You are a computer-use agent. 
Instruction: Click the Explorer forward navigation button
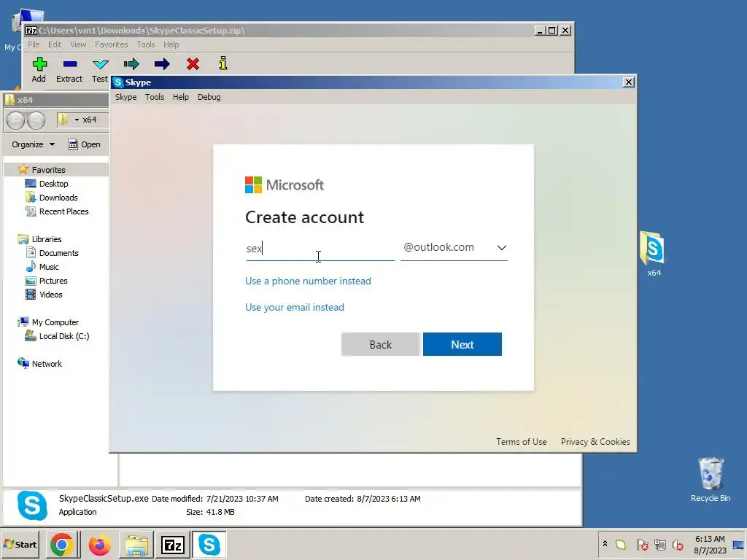[x=36, y=120]
